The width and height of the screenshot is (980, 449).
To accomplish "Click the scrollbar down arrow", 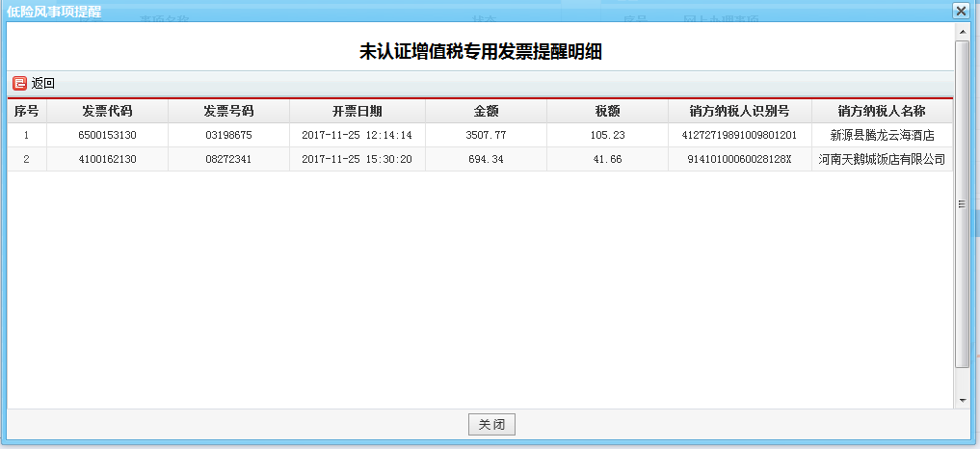I will click(962, 400).
